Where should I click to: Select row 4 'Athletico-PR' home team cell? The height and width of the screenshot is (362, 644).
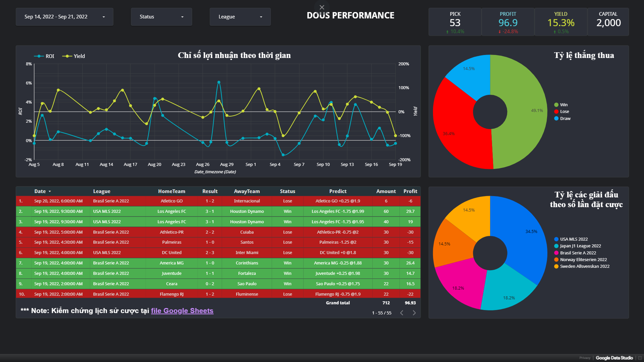(171, 232)
